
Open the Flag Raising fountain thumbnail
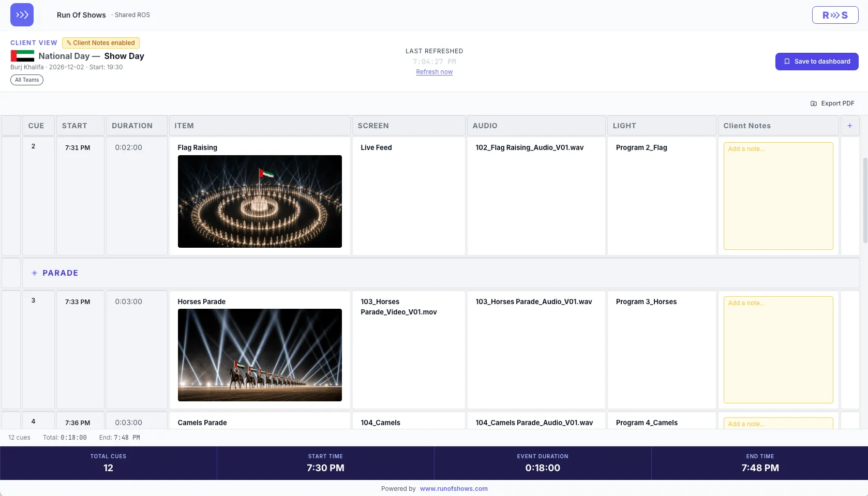click(x=260, y=201)
